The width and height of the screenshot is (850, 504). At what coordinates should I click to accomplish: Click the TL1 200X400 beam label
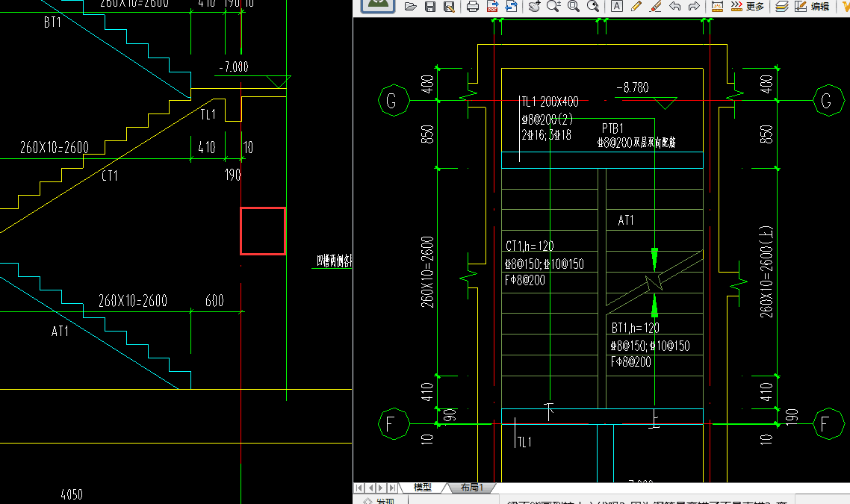[550, 102]
